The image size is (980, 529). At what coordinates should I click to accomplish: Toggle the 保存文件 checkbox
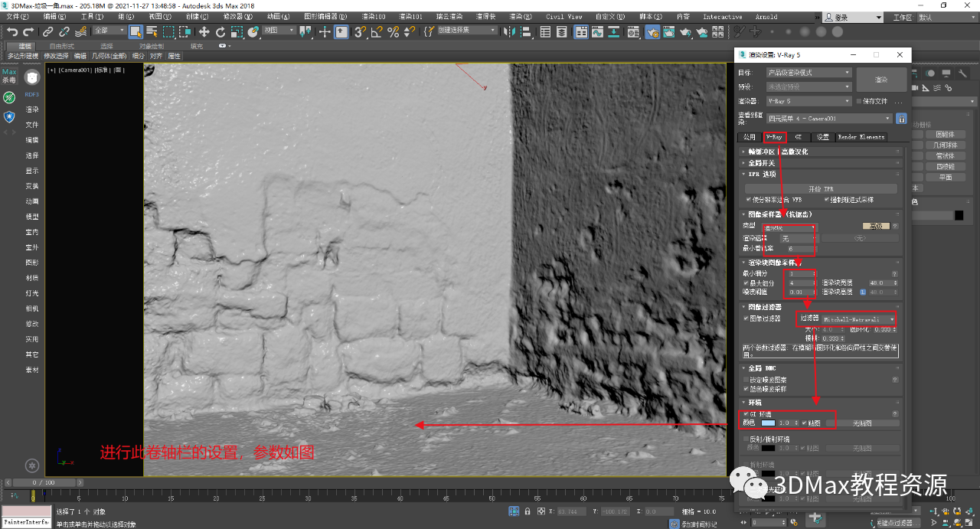(859, 101)
